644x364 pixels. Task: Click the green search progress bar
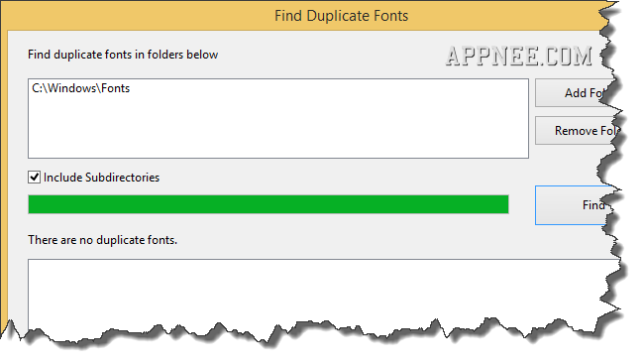coord(268,204)
